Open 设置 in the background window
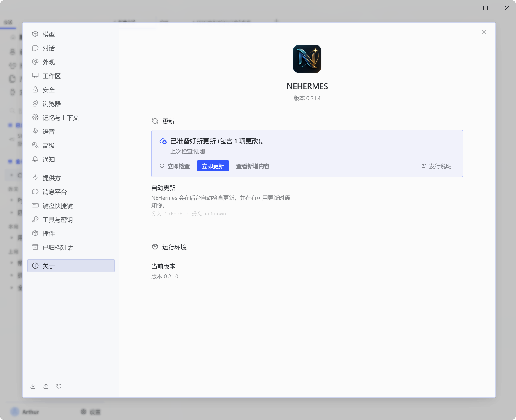The width and height of the screenshot is (516, 420). 90,412
